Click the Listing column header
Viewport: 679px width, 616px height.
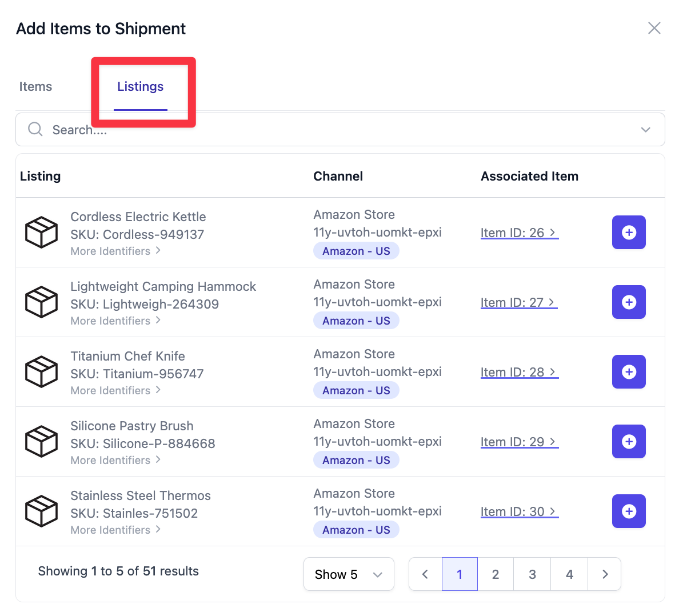pos(40,176)
